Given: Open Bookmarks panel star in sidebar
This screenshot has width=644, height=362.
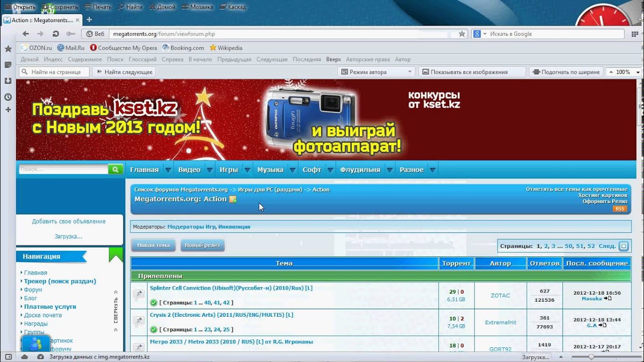Looking at the screenshot, I should tap(8, 49).
